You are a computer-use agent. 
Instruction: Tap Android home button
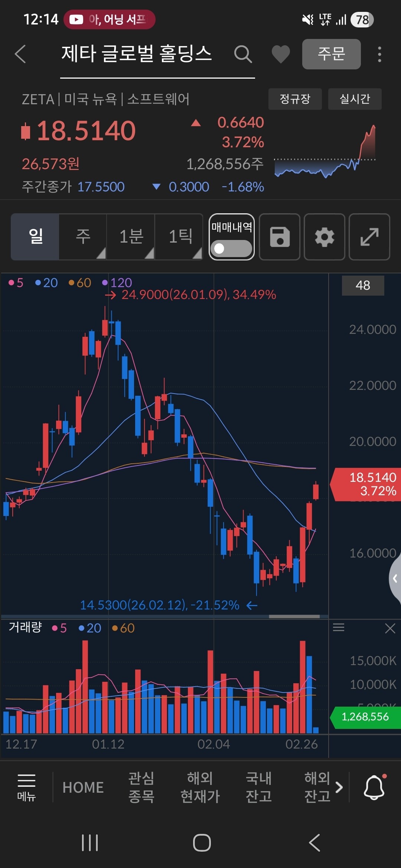tap(202, 843)
